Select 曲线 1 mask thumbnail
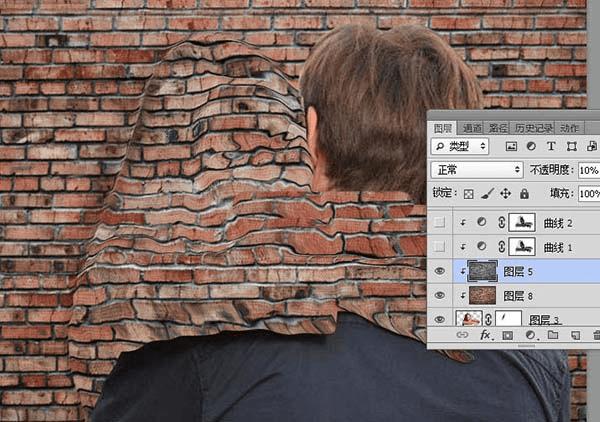Screen dimensions: 600x422 point(522,247)
